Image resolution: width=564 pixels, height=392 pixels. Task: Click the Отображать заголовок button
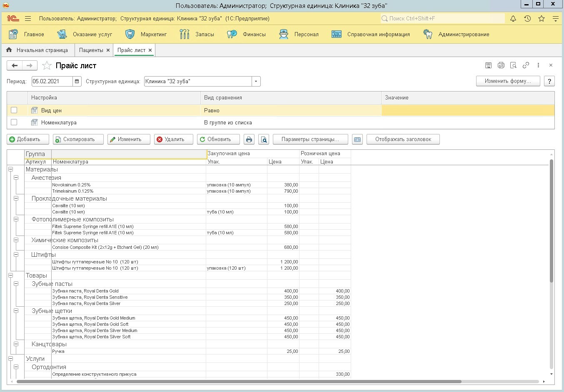[x=403, y=139]
